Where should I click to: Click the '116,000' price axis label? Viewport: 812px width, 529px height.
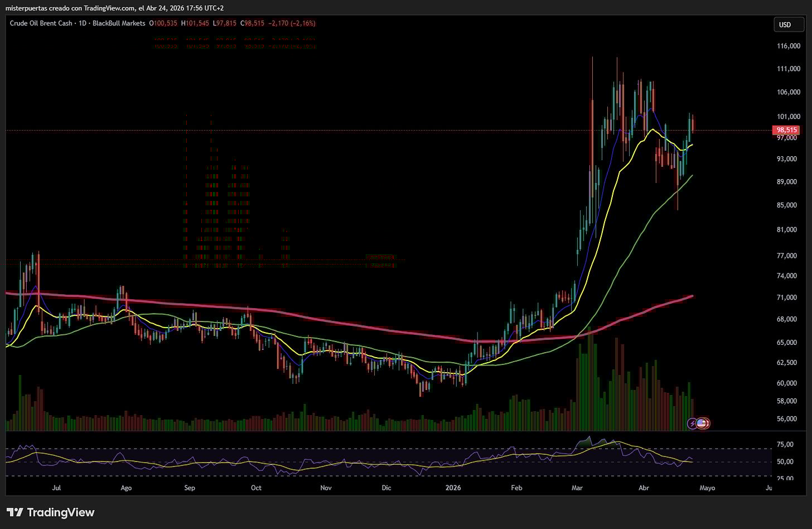(x=788, y=46)
